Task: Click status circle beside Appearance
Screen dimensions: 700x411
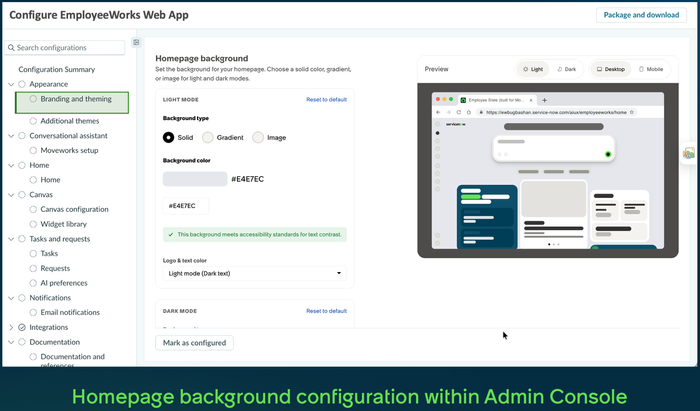Action: tap(22, 84)
